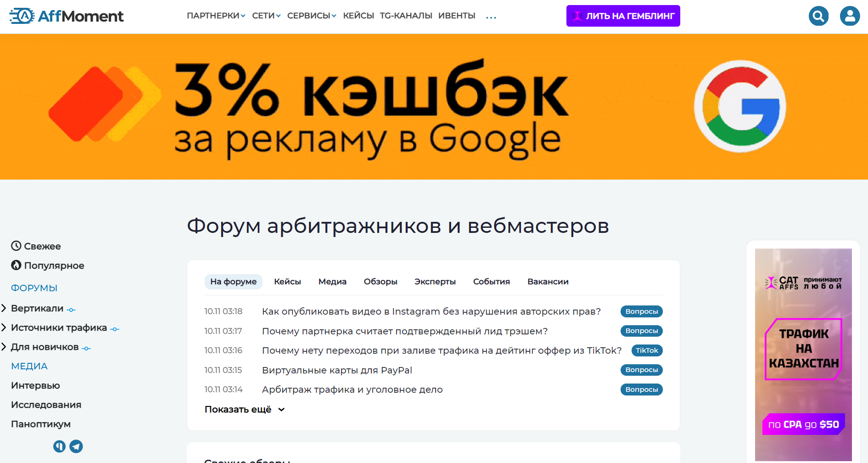868x463 pixels.
Task: Open the Популярное sidebar link
Action: [54, 265]
